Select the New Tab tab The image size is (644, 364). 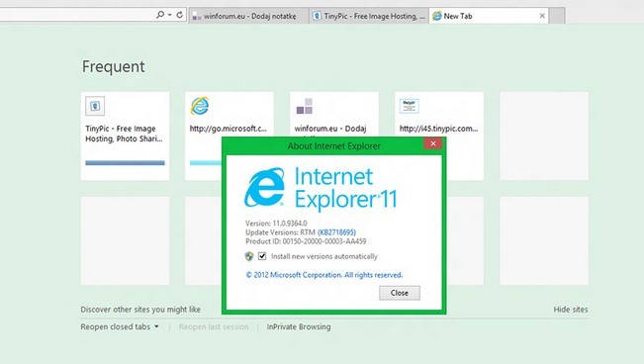(489, 16)
